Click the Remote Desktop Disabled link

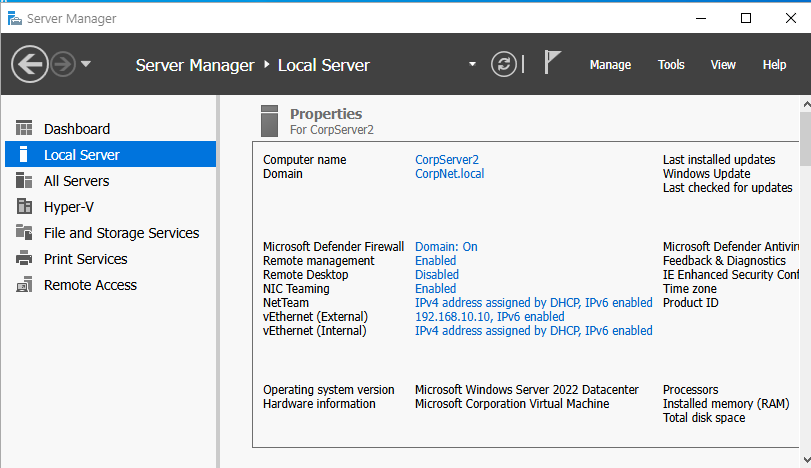[436, 275]
